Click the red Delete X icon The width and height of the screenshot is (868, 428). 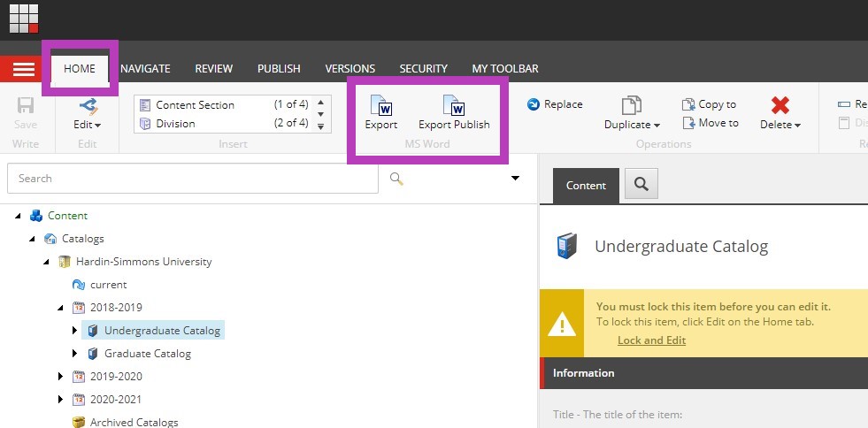(780, 105)
